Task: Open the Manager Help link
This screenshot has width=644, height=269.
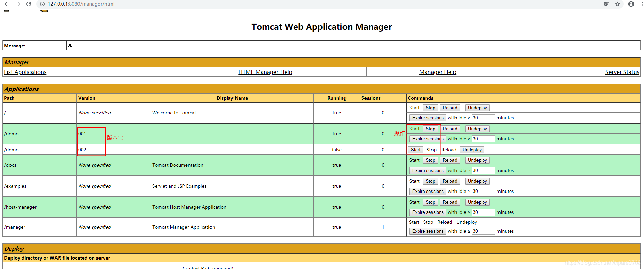Action: click(438, 72)
